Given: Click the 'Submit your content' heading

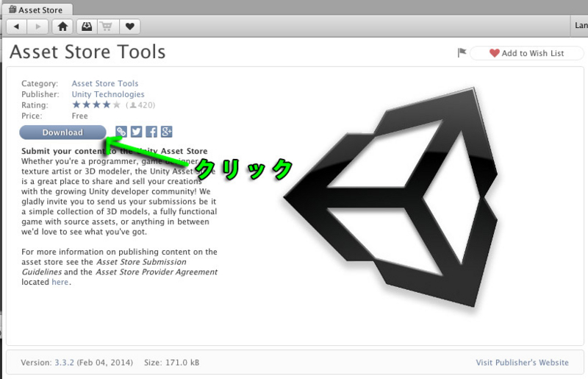Looking at the screenshot, I should (x=115, y=151).
